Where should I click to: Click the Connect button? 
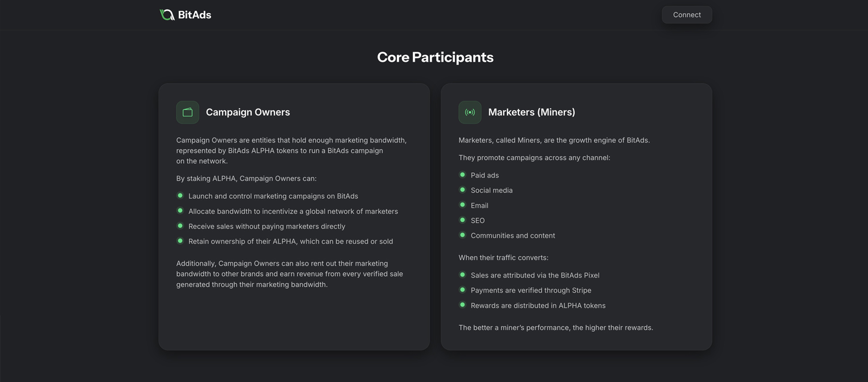pos(687,15)
